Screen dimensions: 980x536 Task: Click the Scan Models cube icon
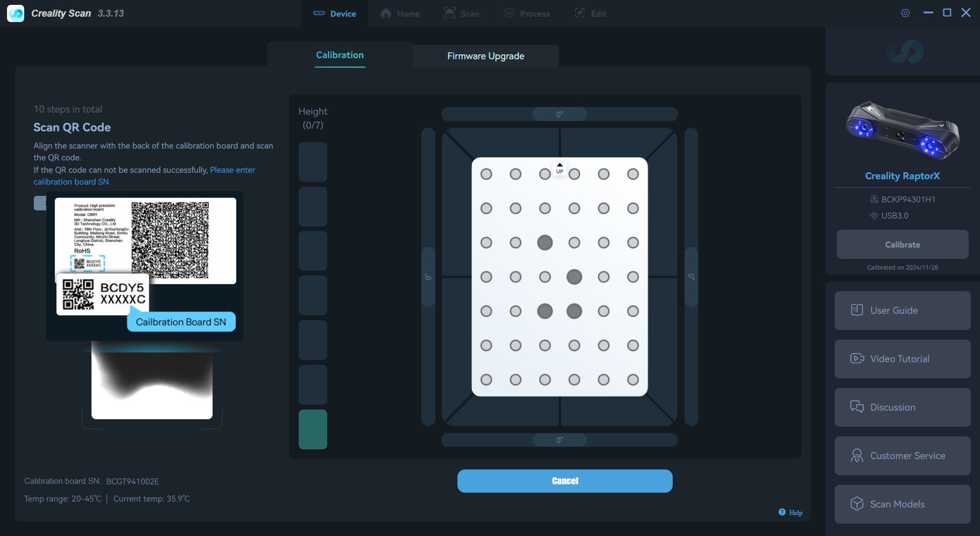(857, 504)
